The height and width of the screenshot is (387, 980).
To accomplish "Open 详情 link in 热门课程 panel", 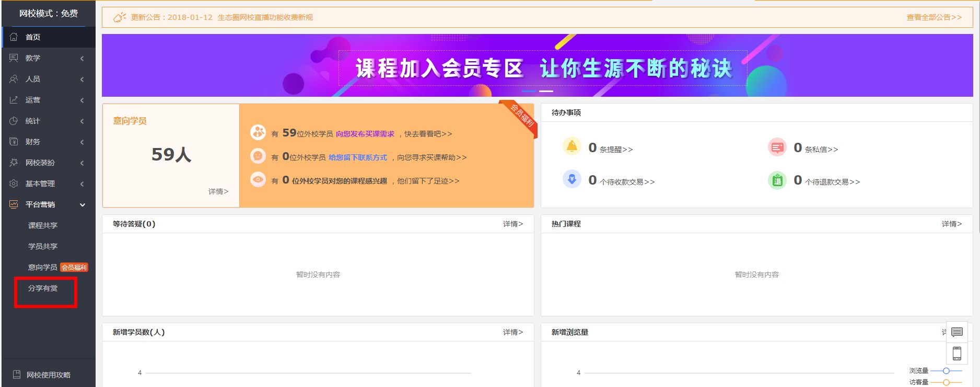I will click(951, 224).
